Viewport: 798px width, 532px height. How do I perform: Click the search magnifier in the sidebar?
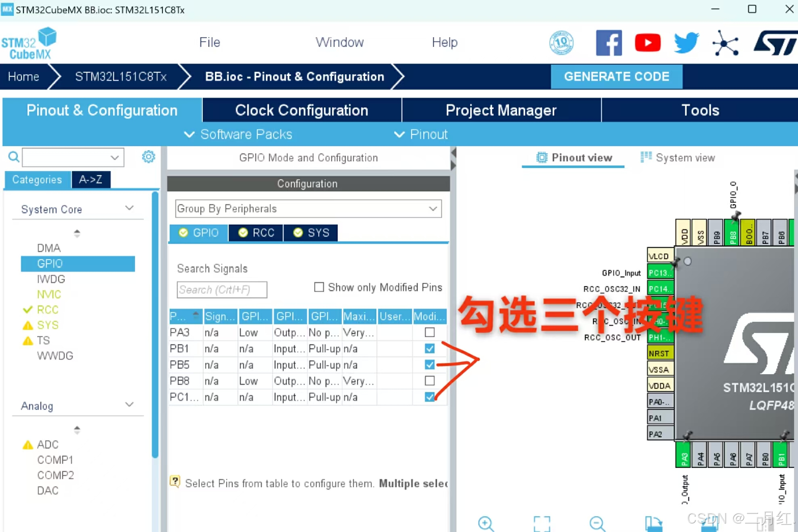click(13, 157)
